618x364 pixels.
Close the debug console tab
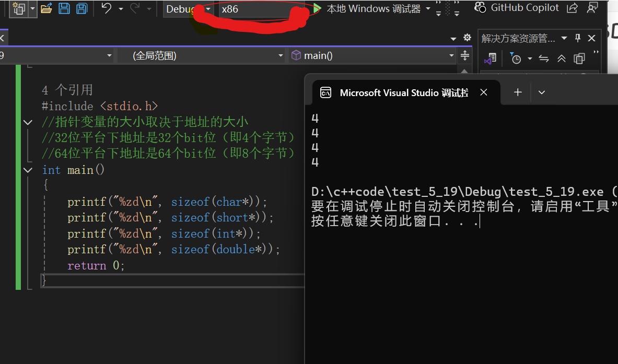click(484, 92)
